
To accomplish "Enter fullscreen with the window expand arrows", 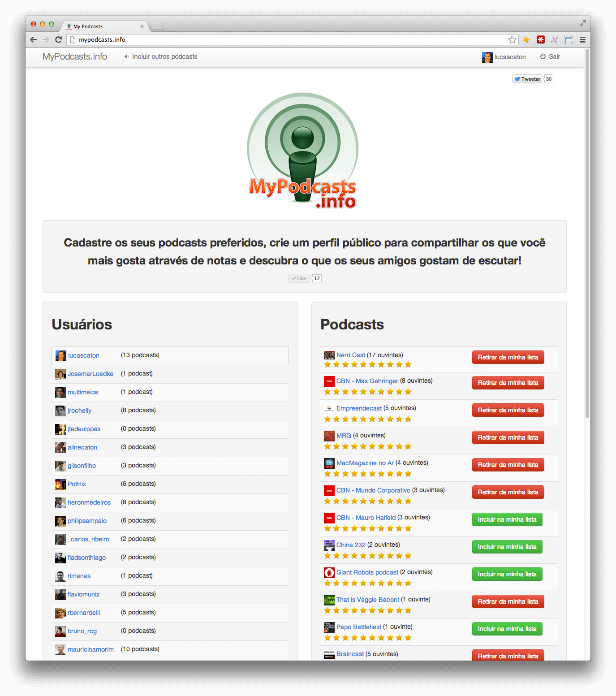I will [x=582, y=23].
